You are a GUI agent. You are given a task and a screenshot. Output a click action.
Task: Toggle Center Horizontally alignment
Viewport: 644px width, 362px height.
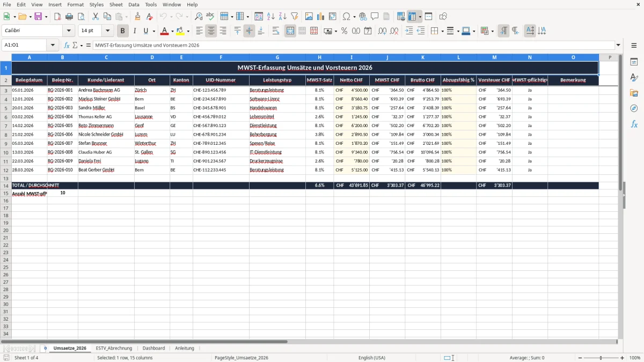[x=211, y=31]
